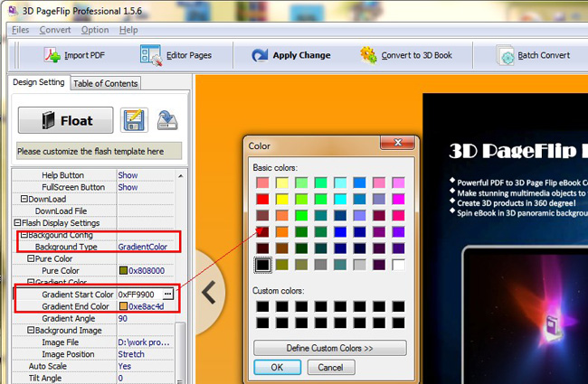Pick the yellow basic color swatch

[x=282, y=199]
